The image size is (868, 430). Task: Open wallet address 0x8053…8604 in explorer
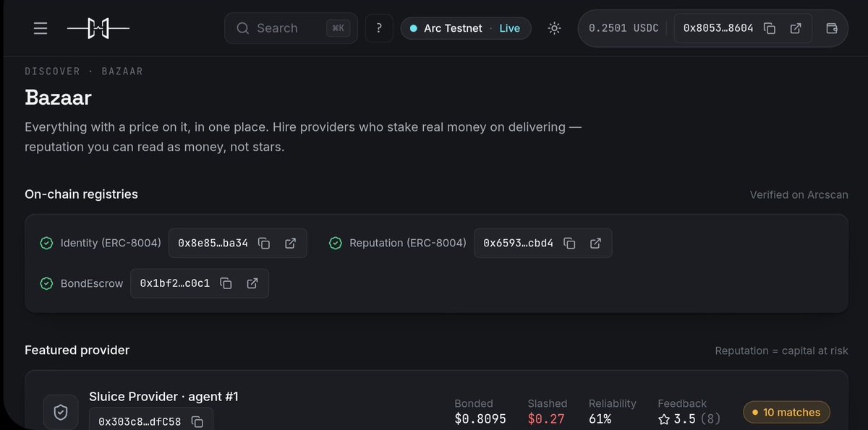click(x=796, y=28)
